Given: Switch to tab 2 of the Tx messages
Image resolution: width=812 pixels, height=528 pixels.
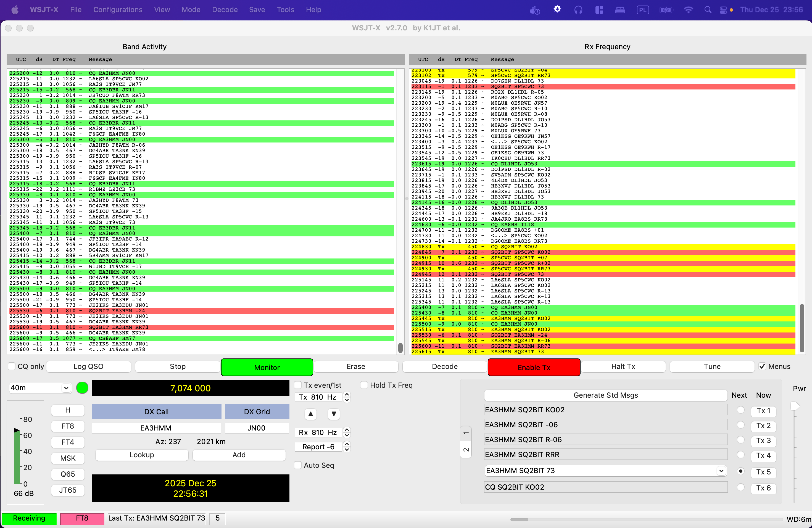Looking at the screenshot, I should 466,450.
